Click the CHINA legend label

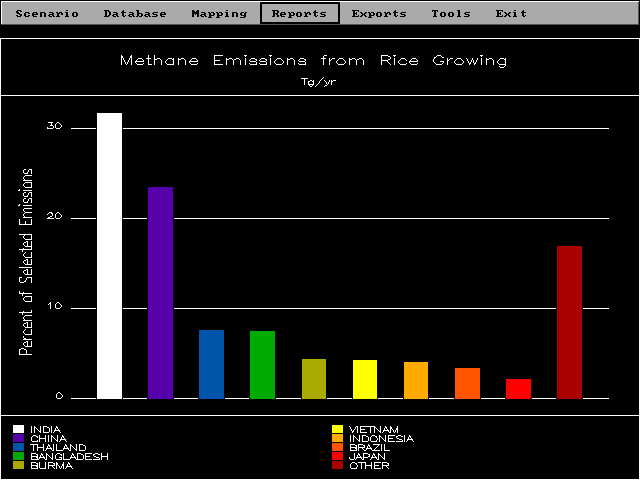coord(49,438)
